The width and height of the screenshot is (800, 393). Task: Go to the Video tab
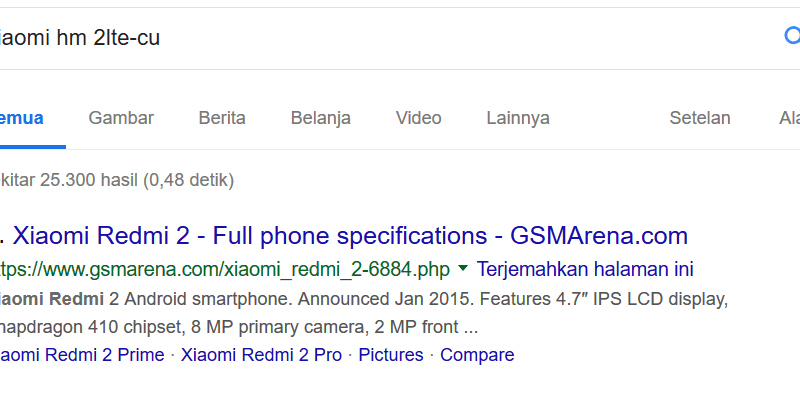coord(418,118)
